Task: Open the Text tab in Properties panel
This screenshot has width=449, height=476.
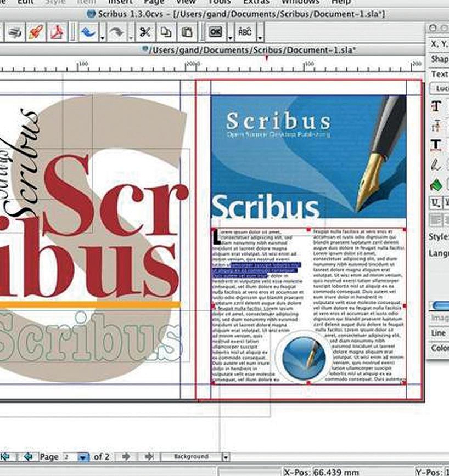Action: [x=439, y=74]
